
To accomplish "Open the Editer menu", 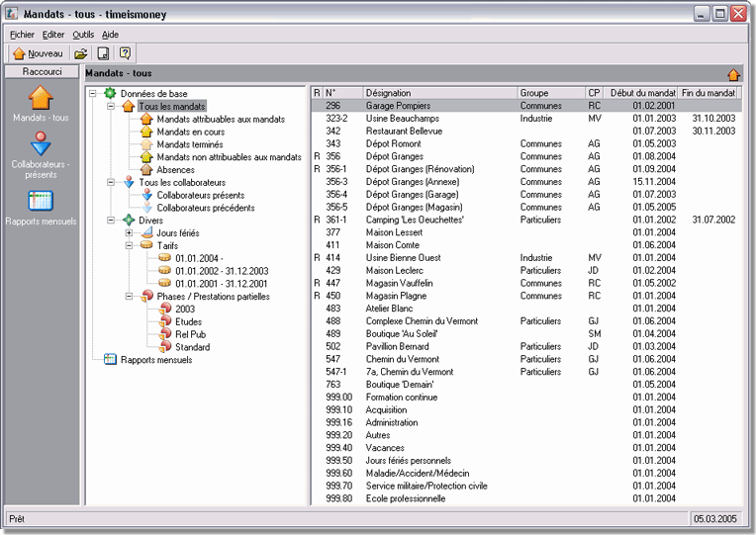I will pos(53,35).
